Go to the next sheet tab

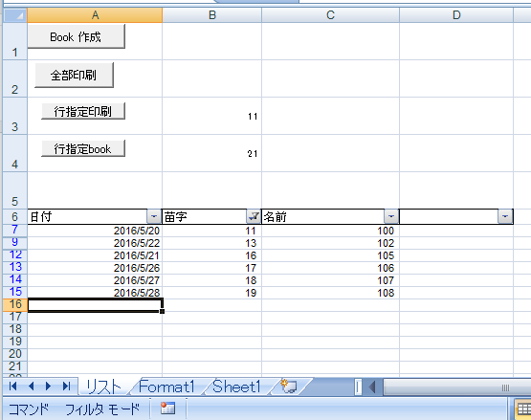pos(48,387)
